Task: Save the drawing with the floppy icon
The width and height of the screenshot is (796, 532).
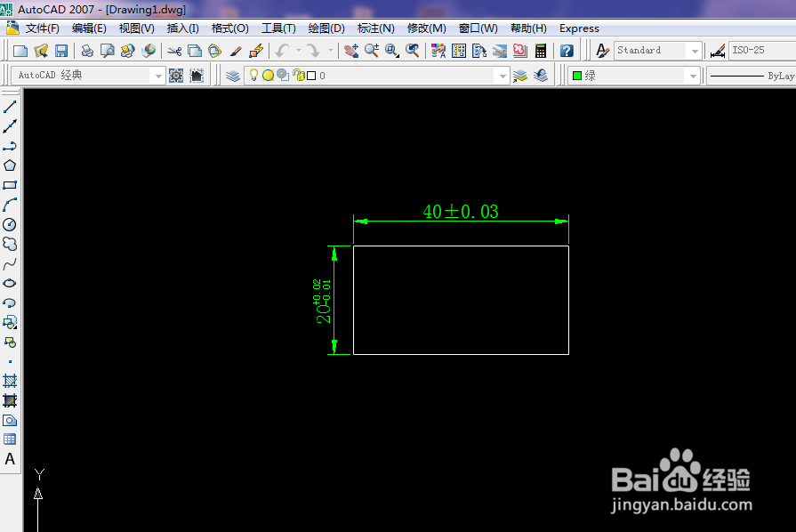Action: pos(61,50)
